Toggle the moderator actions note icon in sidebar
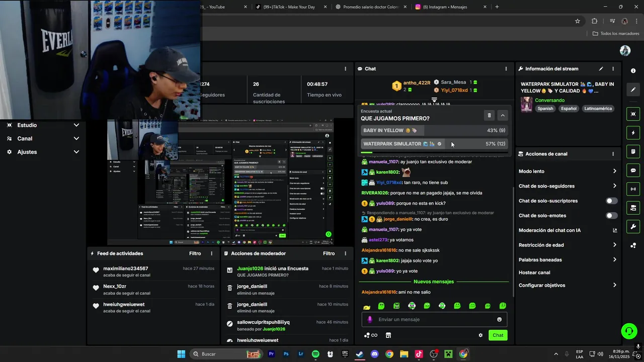The height and width of the screenshot is (362, 644). [x=633, y=151]
